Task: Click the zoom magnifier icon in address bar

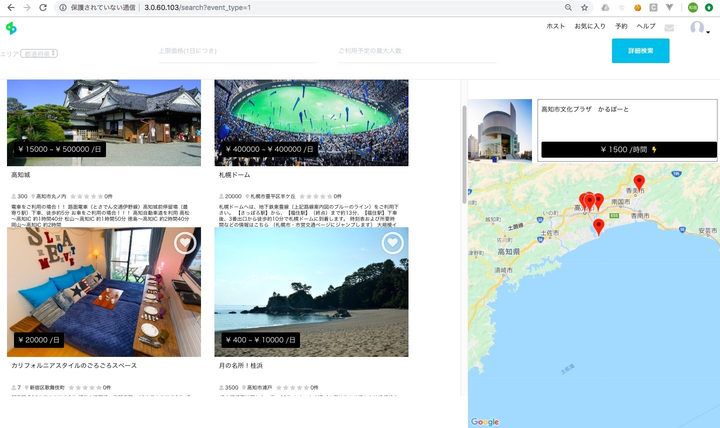Action: 568,7
